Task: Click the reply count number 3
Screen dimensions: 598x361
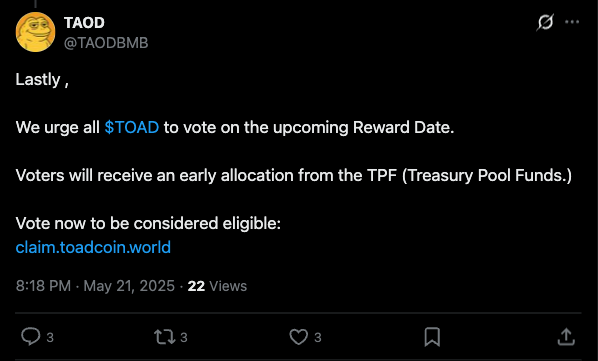Action: pyautogui.click(x=50, y=337)
